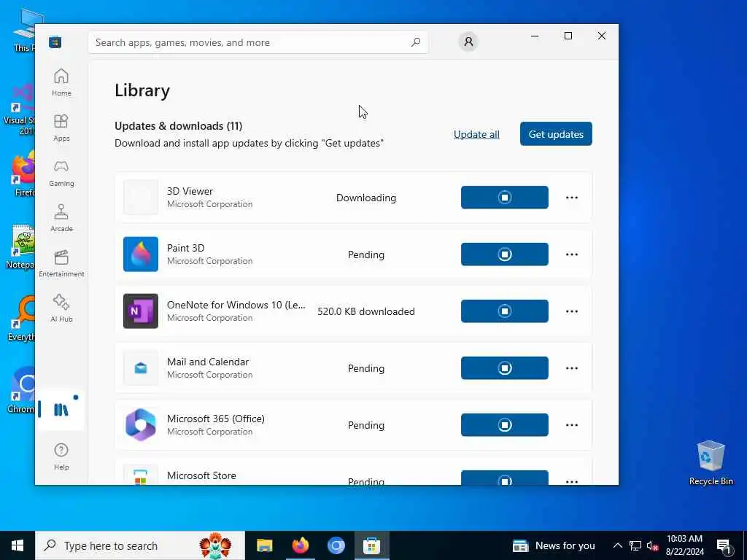
Task: Select the Library icon in the sidebar
Action: coord(61,410)
